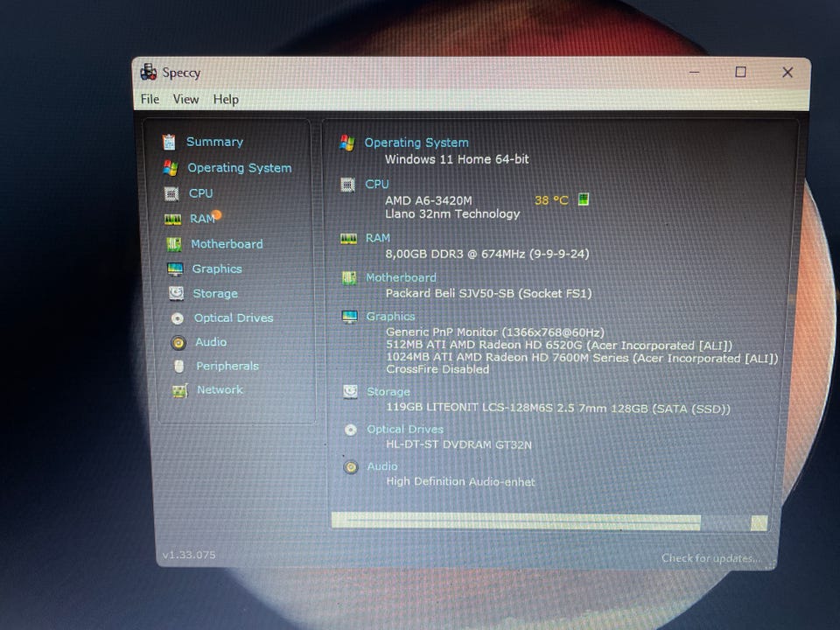View Peripherals section from sidebar
This screenshot has width=840, height=630.
pyautogui.click(x=227, y=366)
